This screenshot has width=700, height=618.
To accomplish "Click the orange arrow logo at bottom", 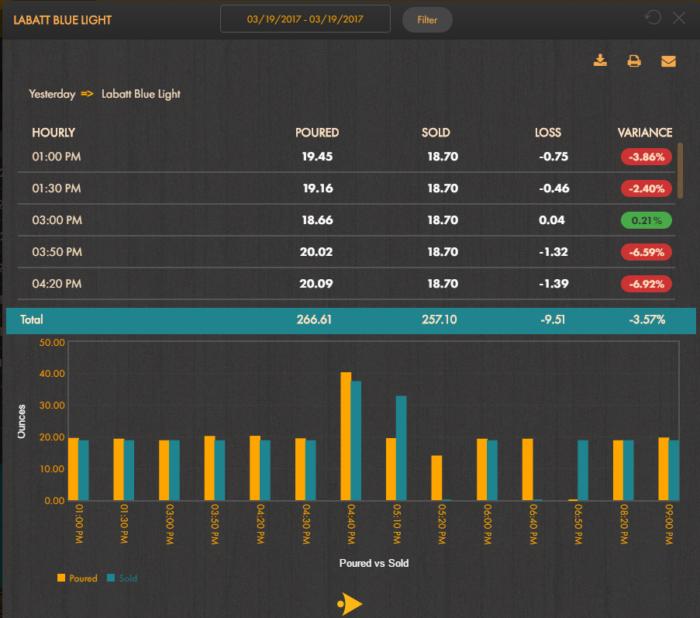I will click(x=350, y=604).
